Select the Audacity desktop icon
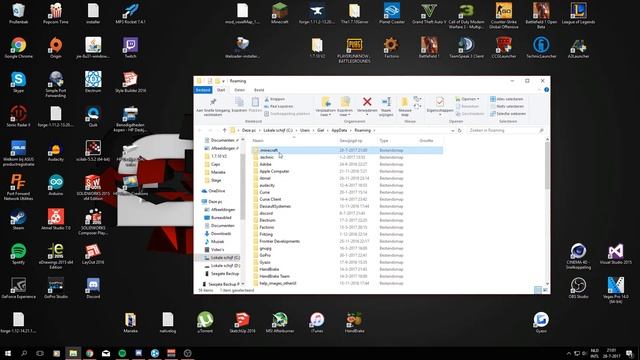Image resolution: width=640 pixels, height=360 pixels. pos(56,151)
